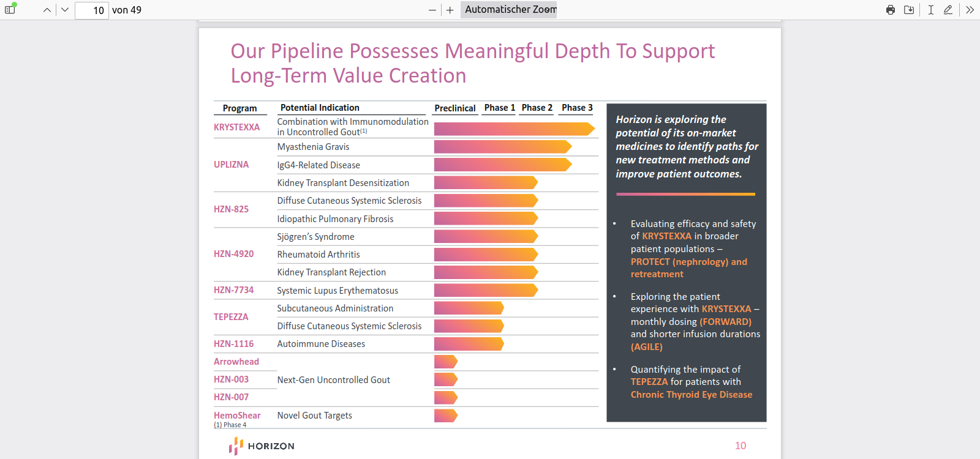Viewport: 980px width, 459px height.
Task: Zoom out with the minus icon
Action: [432, 10]
